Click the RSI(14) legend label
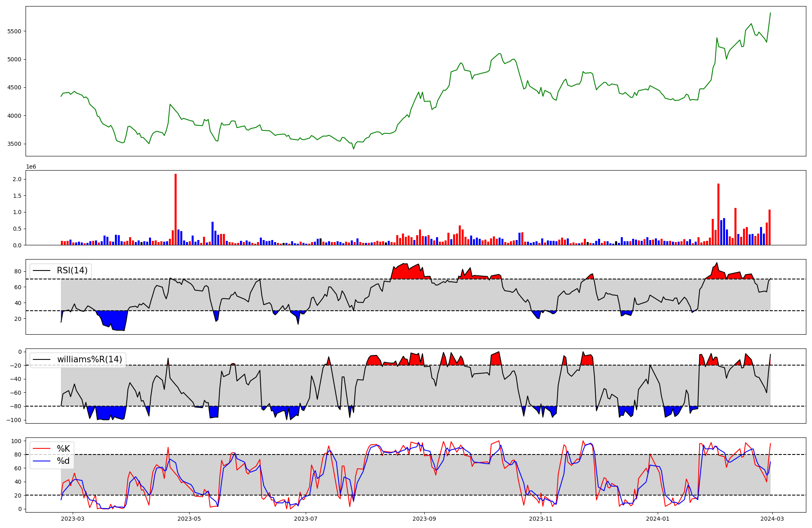This screenshot has height=528, width=812. (72, 270)
